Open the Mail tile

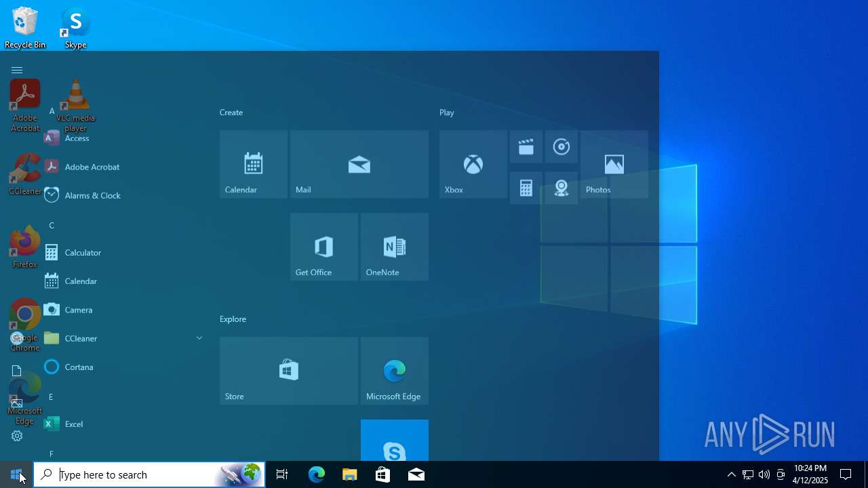[359, 164]
